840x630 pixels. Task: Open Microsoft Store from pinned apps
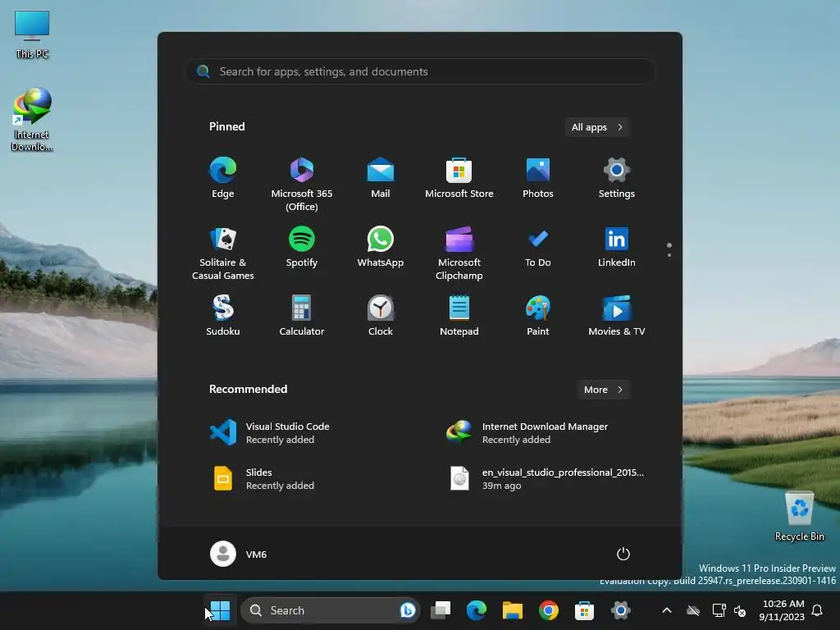click(459, 178)
